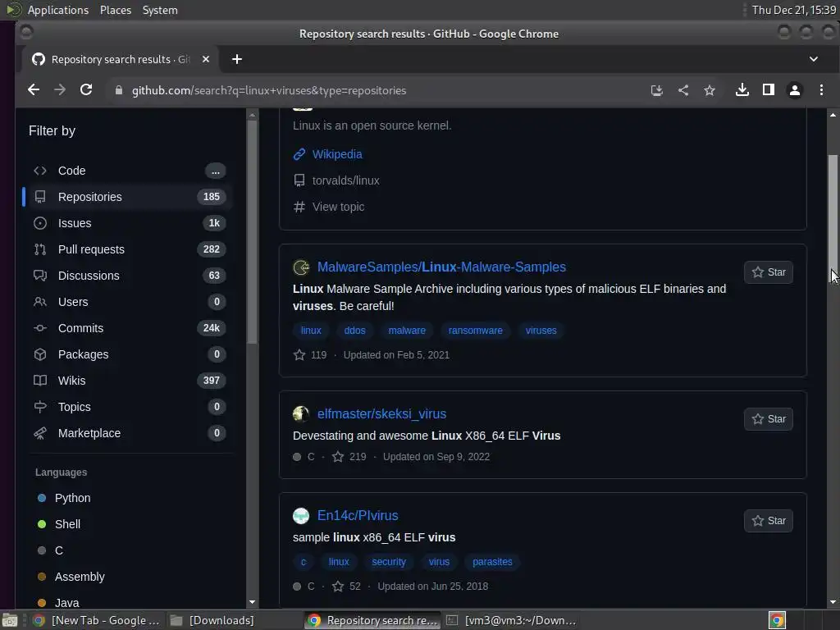Open Chrome three-dot menu
The height and width of the screenshot is (630, 840).
coord(821,90)
